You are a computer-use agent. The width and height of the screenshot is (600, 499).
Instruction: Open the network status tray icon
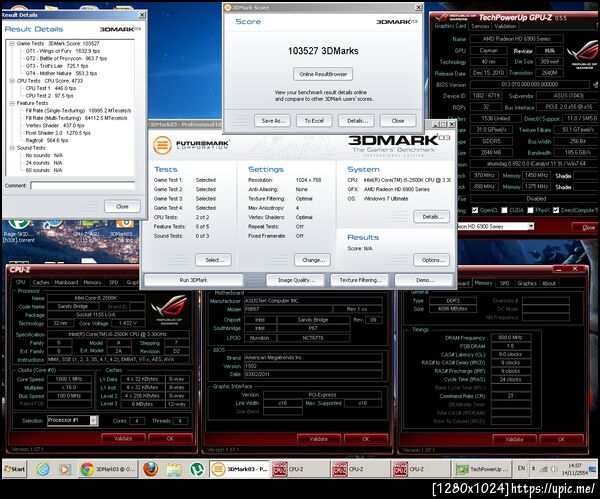pyautogui.click(x=543, y=469)
